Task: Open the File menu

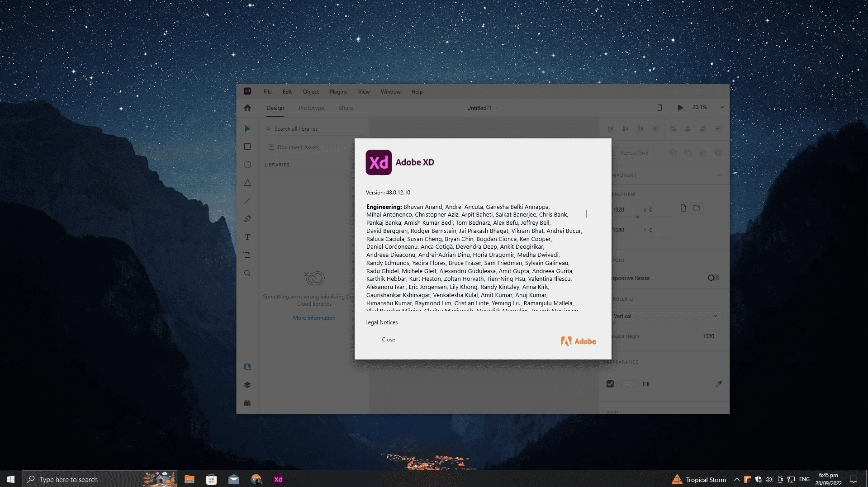Action: [x=268, y=92]
